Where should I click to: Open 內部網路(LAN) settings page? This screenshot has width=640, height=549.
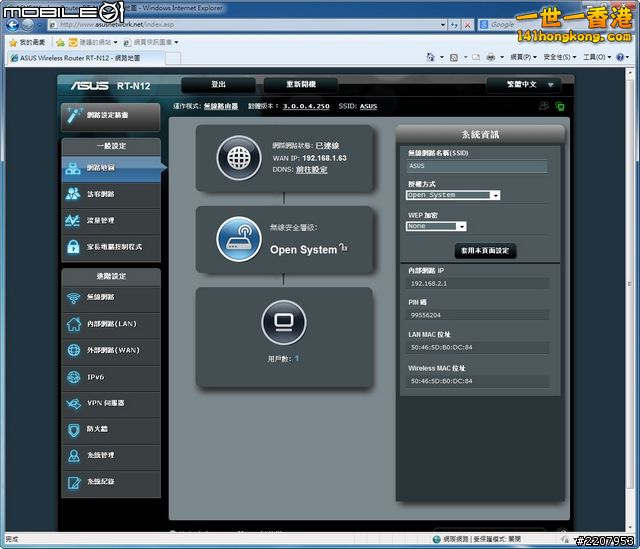pyautogui.click(x=110, y=324)
